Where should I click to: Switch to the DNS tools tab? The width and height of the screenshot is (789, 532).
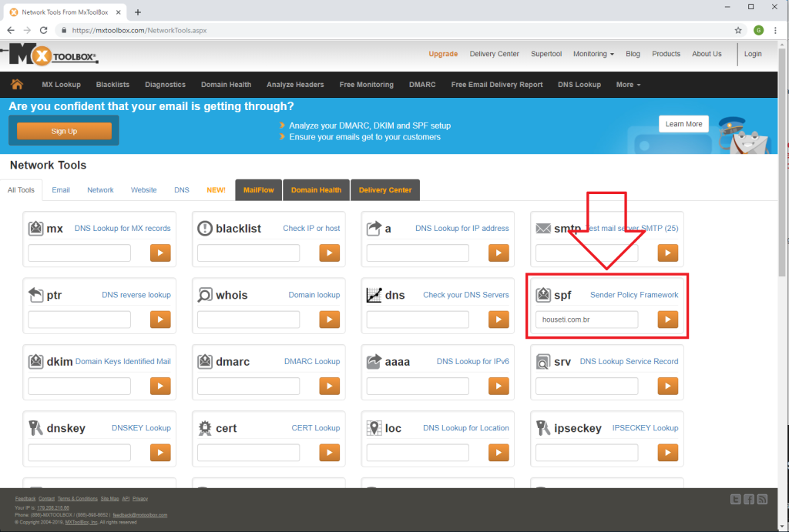182,190
